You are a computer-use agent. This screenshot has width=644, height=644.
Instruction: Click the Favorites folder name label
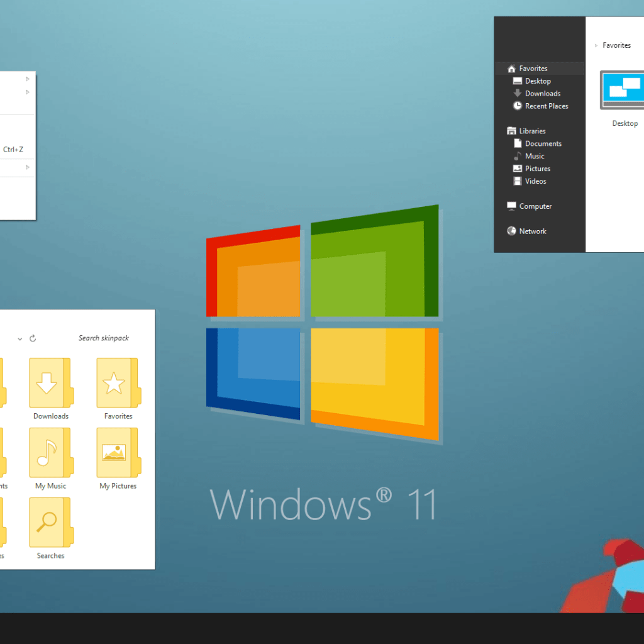(118, 416)
